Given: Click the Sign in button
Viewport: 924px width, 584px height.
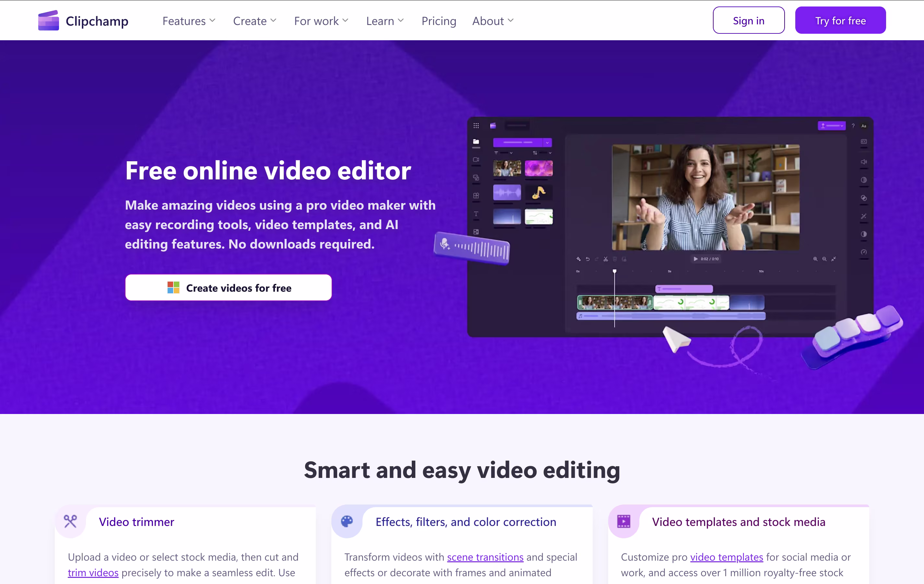Looking at the screenshot, I should point(748,20).
